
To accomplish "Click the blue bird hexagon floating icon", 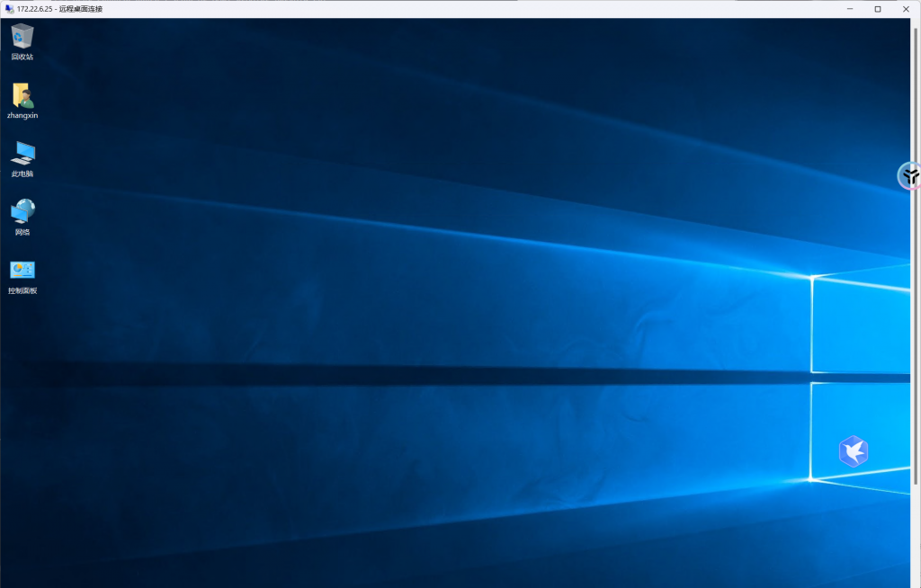I will click(854, 451).
